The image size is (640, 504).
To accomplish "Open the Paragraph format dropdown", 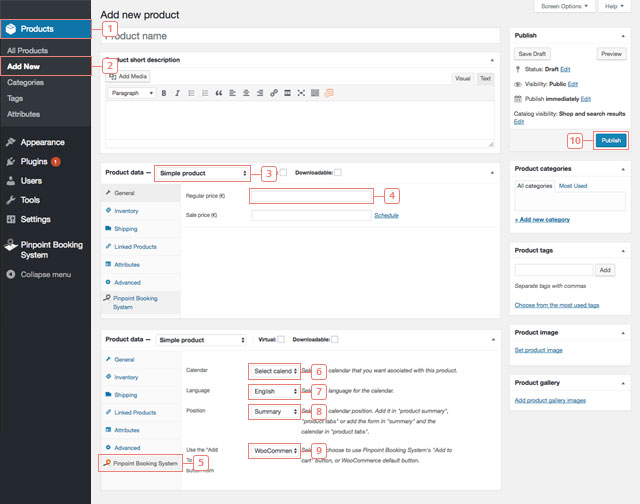I will 132,93.
